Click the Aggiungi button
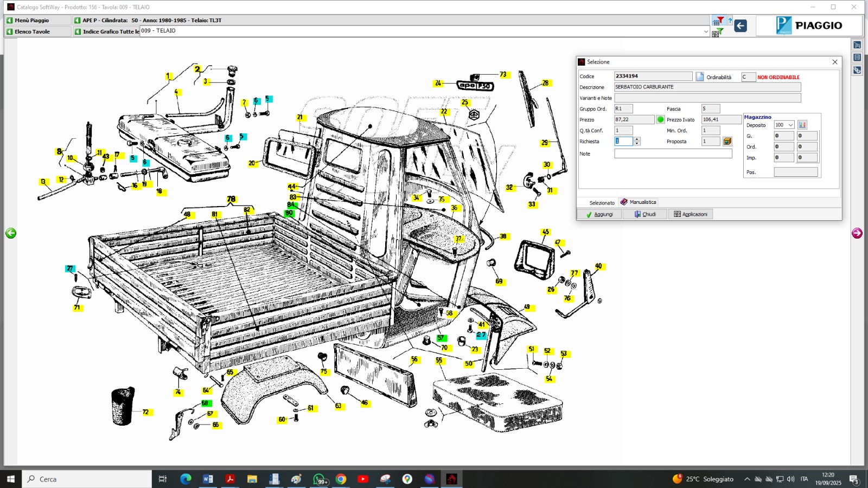 [x=599, y=214]
